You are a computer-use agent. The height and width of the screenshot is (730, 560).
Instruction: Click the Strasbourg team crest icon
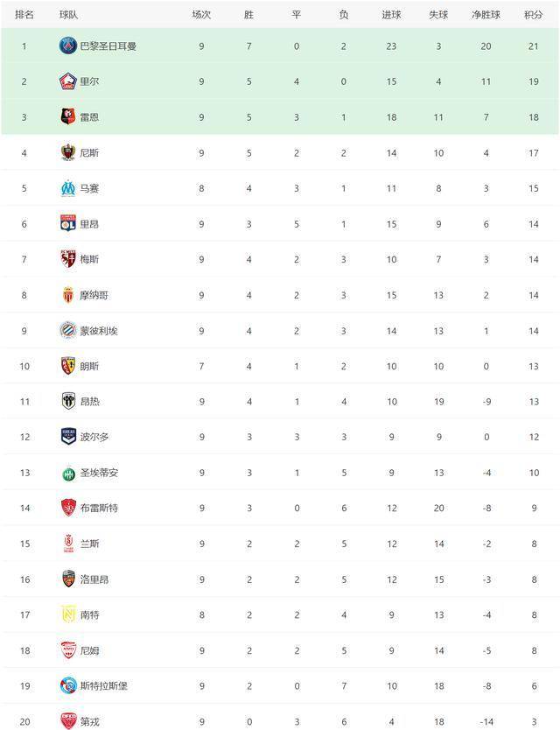(x=68, y=685)
